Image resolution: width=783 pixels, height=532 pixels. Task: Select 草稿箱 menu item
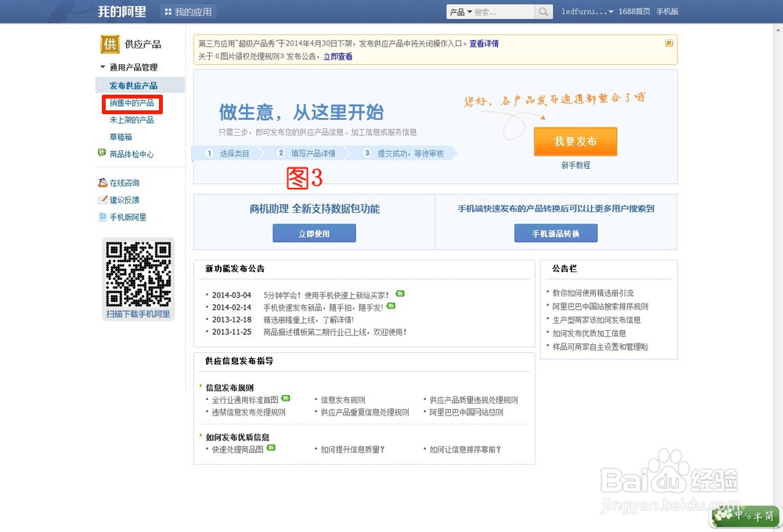[x=121, y=137]
